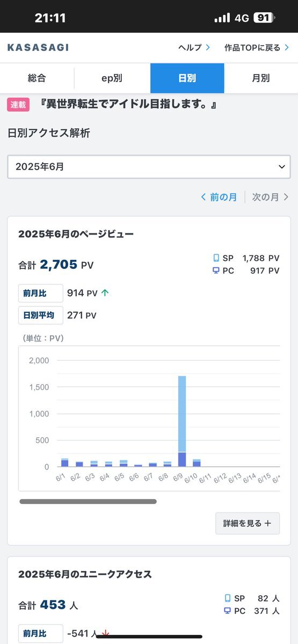
Task: Tap the PC monitor icon in pageview stats
Action: (216, 271)
